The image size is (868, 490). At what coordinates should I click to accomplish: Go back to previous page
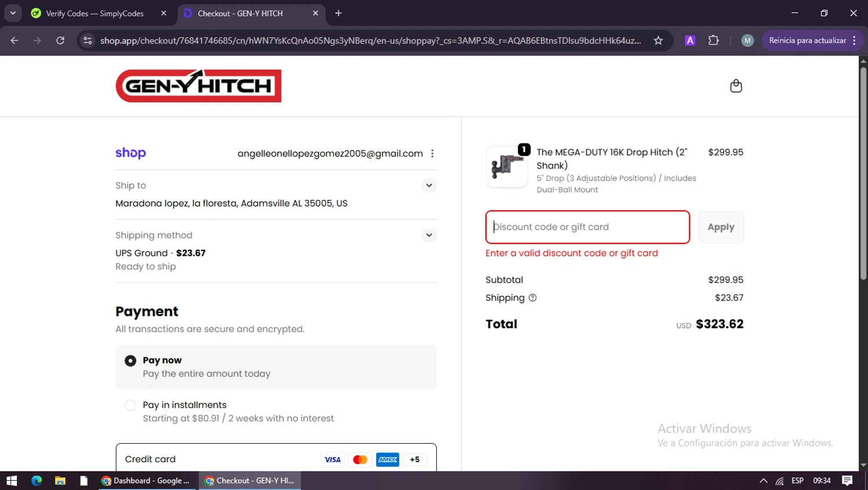pyautogui.click(x=14, y=40)
